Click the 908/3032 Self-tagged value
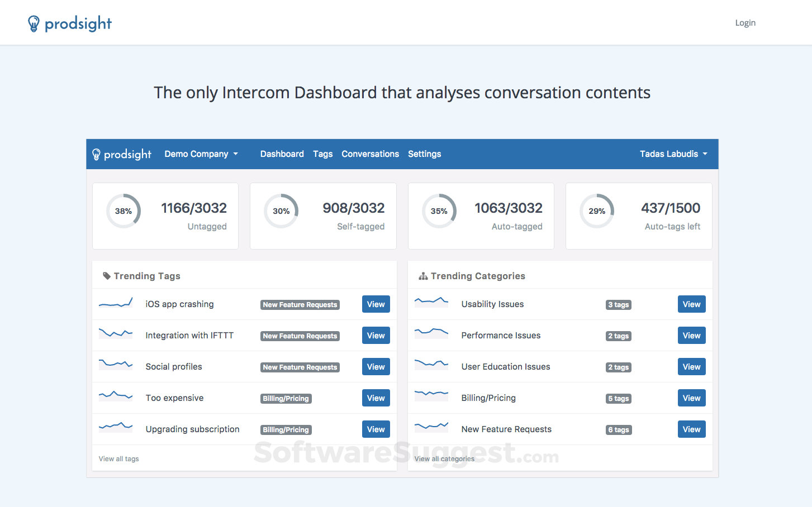The width and height of the screenshot is (812, 507). click(x=354, y=208)
